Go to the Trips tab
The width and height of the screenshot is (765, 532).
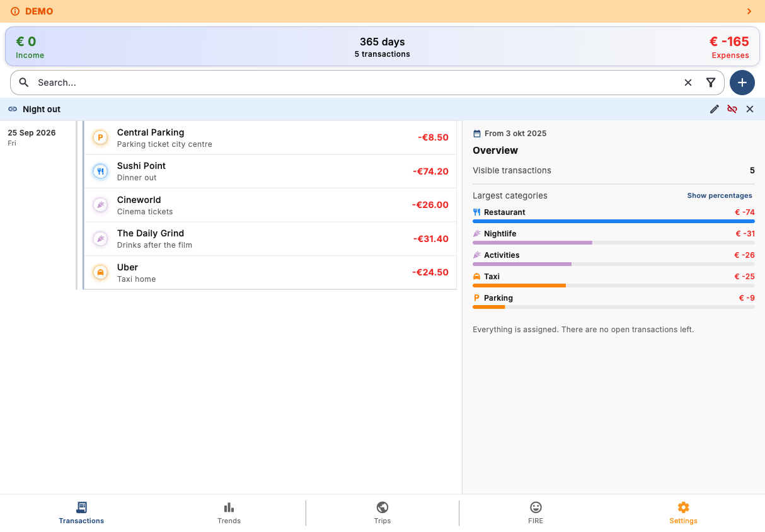pyautogui.click(x=382, y=512)
